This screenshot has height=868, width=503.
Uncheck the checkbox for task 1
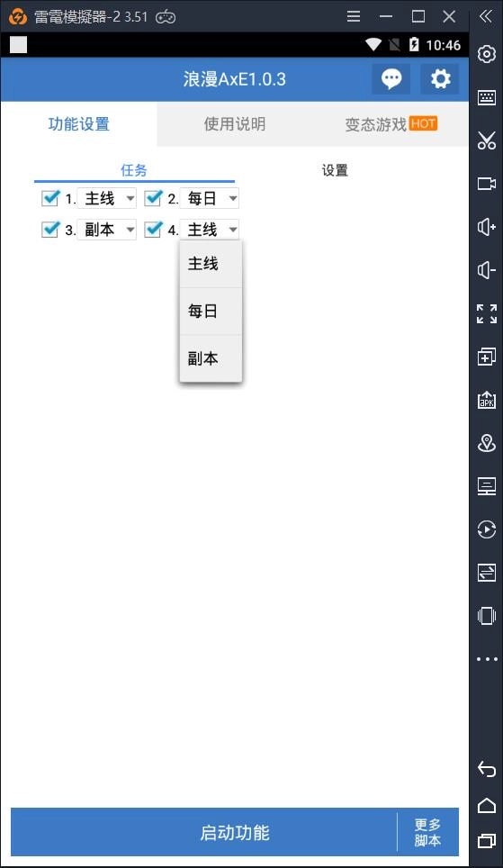(50, 197)
